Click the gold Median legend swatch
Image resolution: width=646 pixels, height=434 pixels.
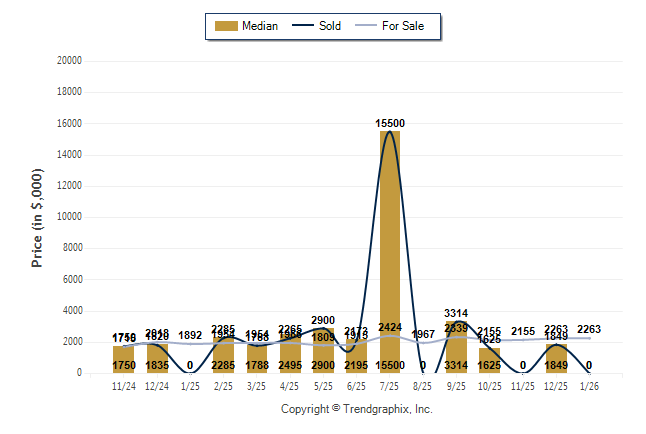pyautogui.click(x=226, y=26)
